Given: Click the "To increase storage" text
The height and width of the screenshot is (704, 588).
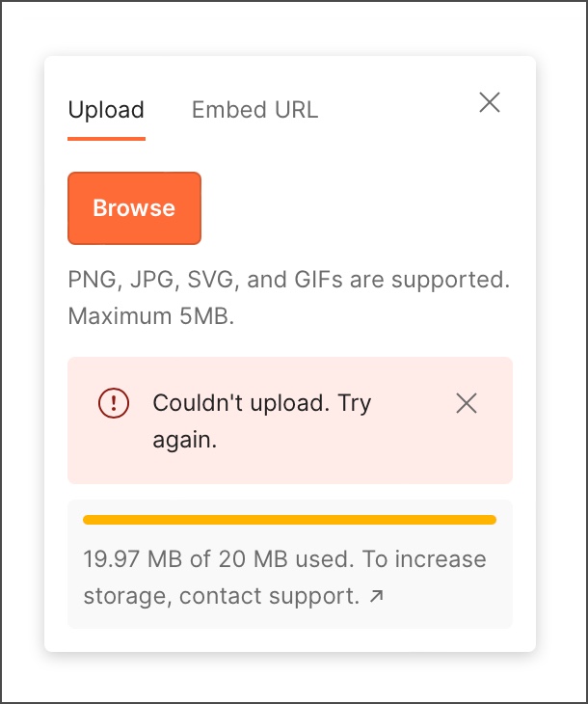Looking at the screenshot, I should (284, 578).
